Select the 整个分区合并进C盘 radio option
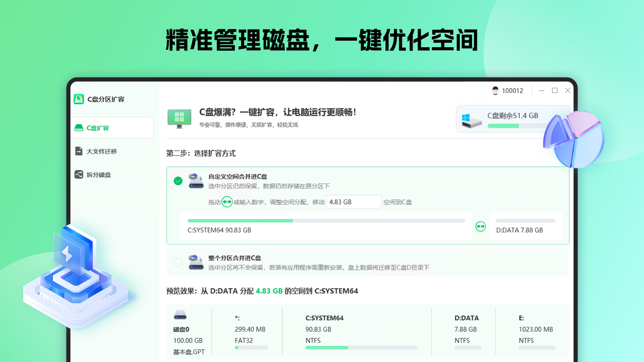644x362 pixels. pyautogui.click(x=178, y=262)
